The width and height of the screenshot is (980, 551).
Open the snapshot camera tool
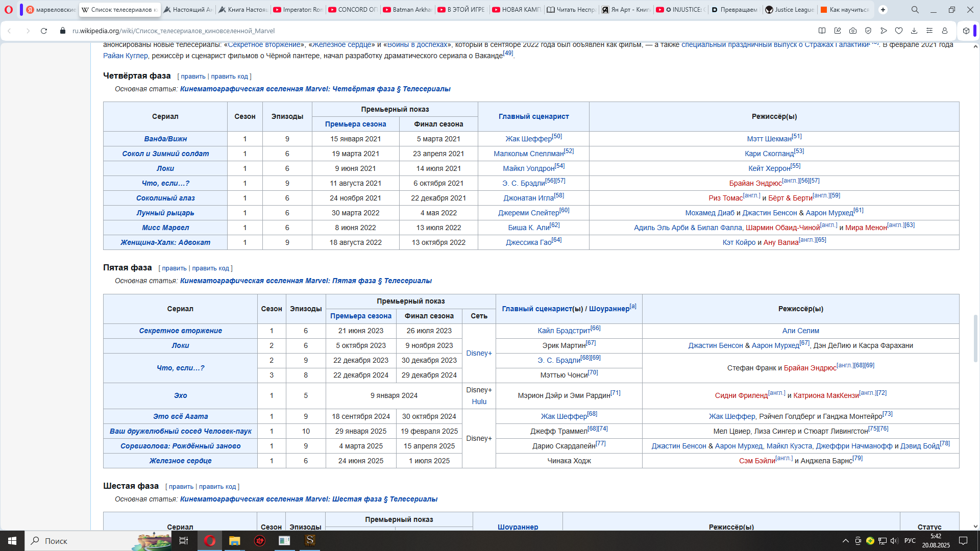point(853,31)
